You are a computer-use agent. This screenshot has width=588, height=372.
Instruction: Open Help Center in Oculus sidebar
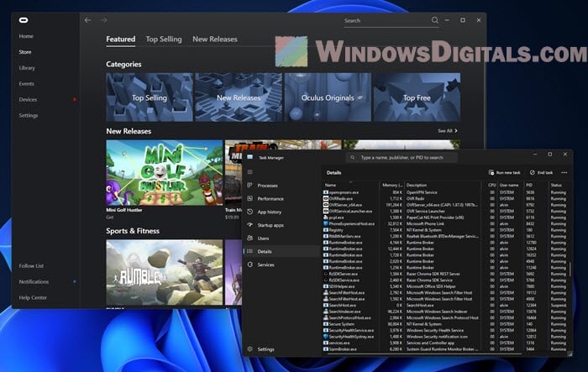(x=33, y=298)
